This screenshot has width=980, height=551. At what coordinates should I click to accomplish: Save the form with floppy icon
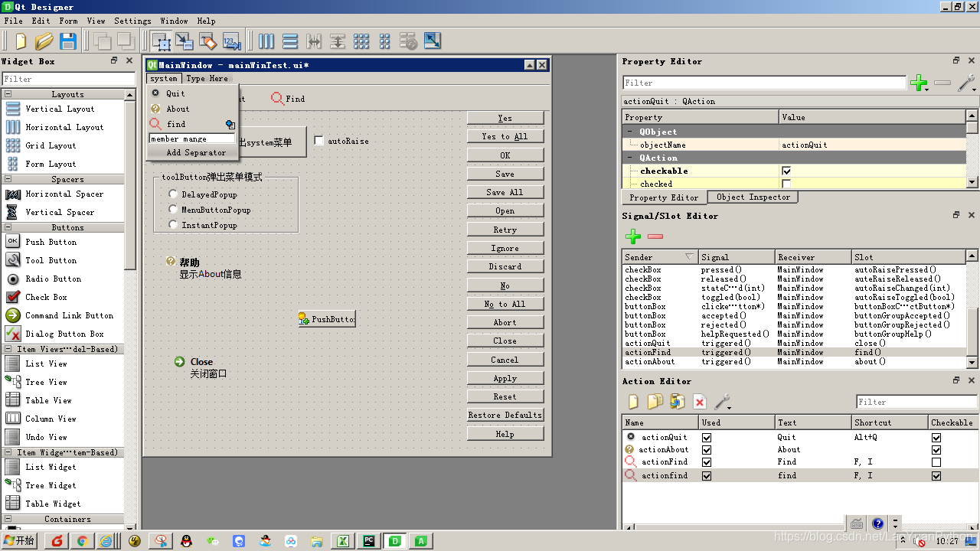click(68, 41)
